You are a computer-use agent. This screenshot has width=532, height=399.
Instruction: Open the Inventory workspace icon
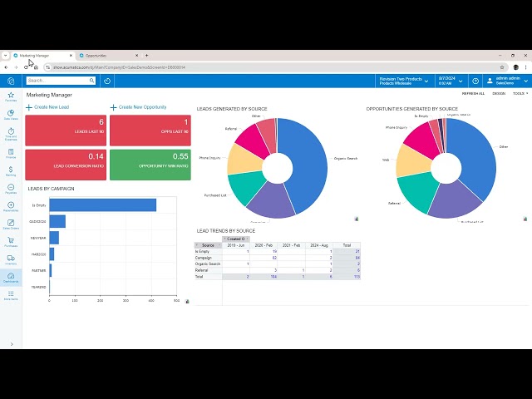(11, 260)
